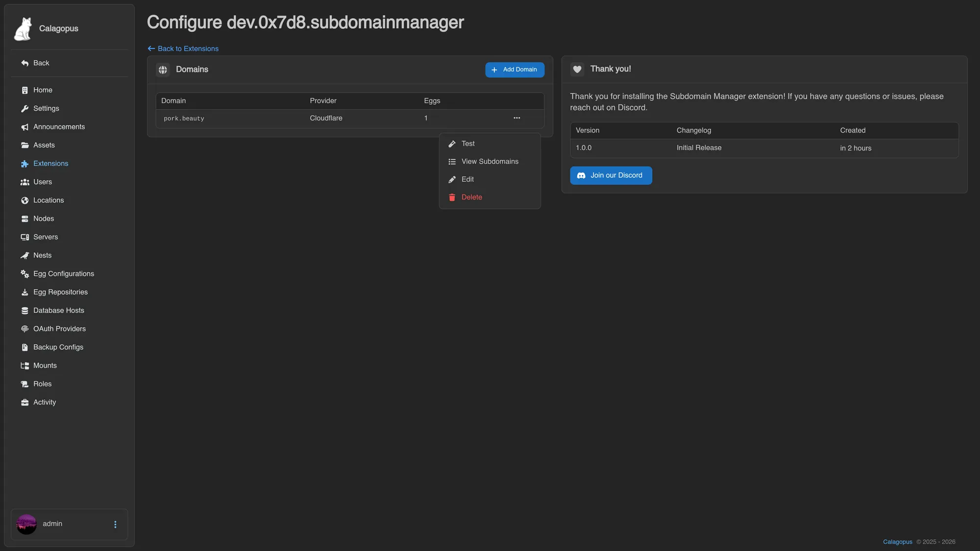Click the Add Domain button
Image resolution: width=980 pixels, height=551 pixels.
[514, 70]
